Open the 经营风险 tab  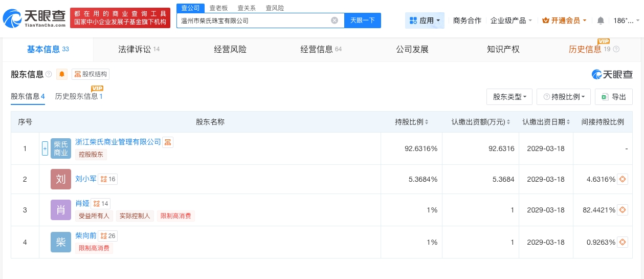[x=230, y=49]
